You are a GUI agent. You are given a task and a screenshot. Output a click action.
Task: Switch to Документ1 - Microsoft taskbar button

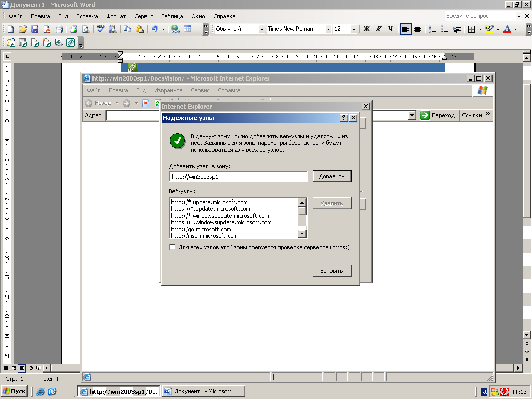pyautogui.click(x=203, y=391)
